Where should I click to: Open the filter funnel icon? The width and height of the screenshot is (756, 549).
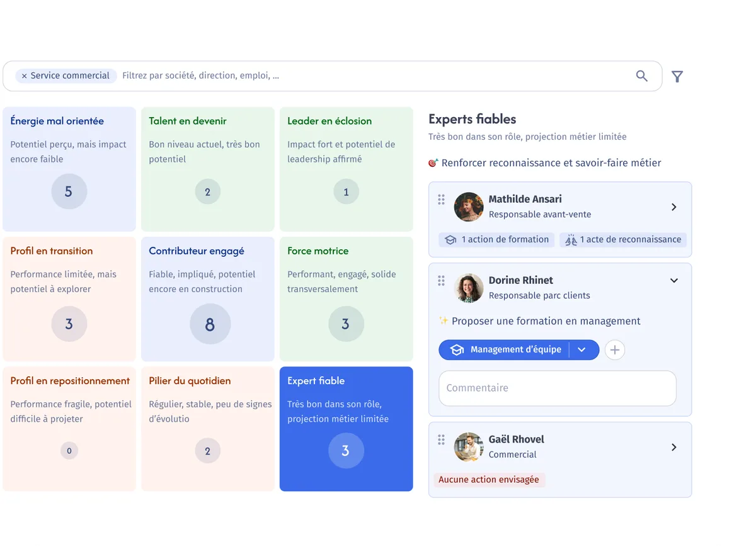point(677,76)
